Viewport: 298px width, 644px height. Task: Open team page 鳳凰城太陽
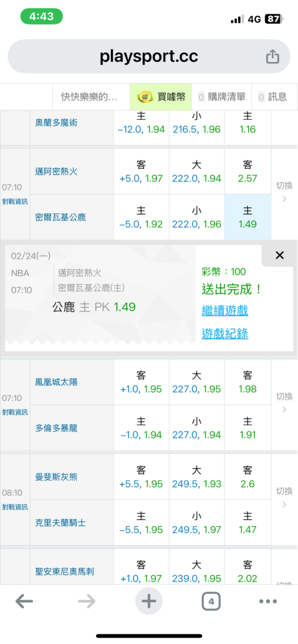tap(56, 383)
